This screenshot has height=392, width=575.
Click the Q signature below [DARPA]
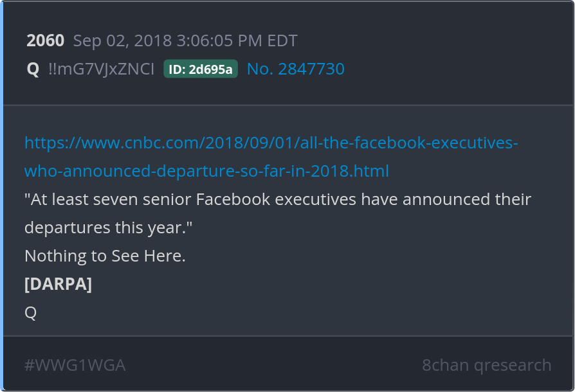coord(30,312)
